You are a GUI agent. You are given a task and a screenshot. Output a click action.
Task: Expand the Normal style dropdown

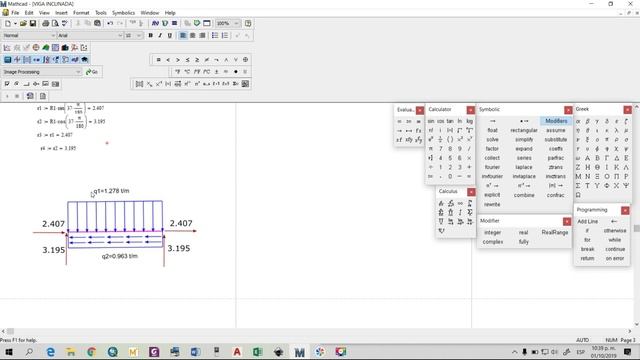[x=53, y=36]
